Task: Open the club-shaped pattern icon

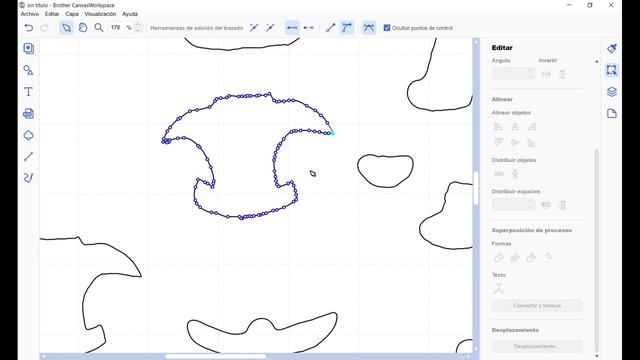Action: click(29, 135)
